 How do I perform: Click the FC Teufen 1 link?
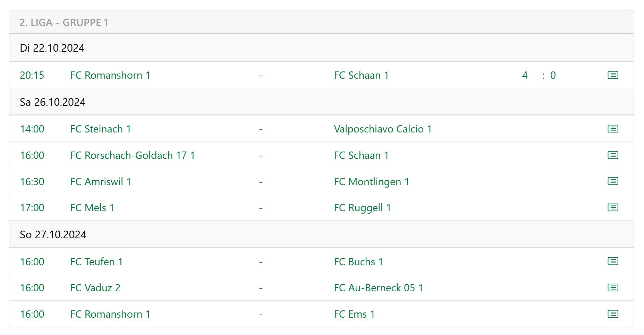96,262
